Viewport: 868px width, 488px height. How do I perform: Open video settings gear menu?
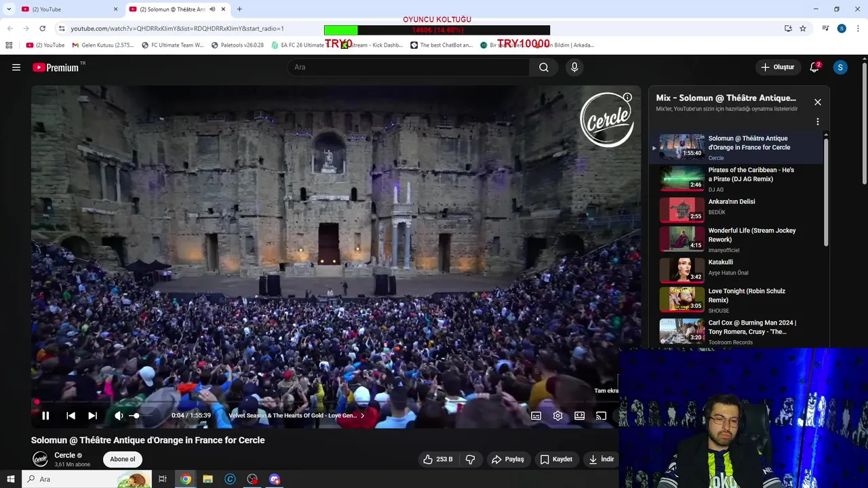(x=557, y=415)
